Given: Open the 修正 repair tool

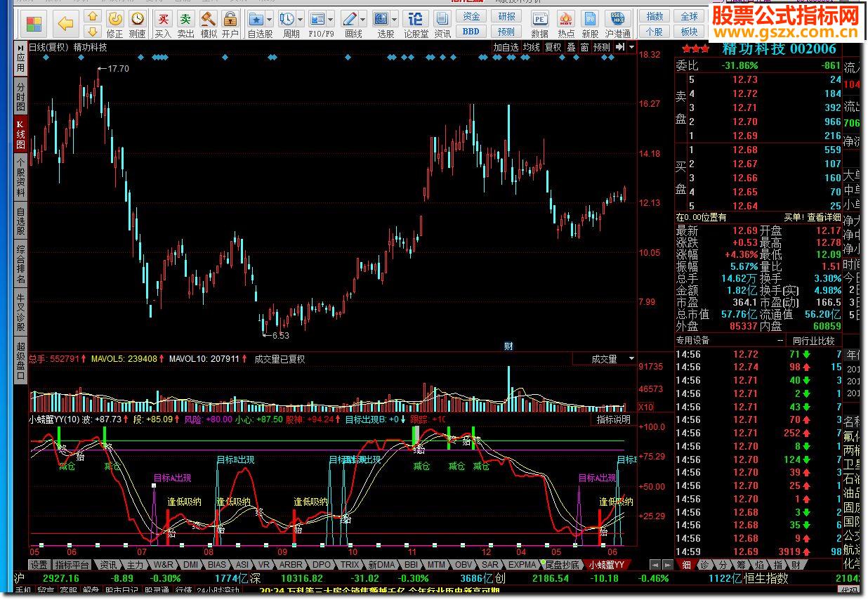Looking at the screenshot, I should [x=114, y=25].
